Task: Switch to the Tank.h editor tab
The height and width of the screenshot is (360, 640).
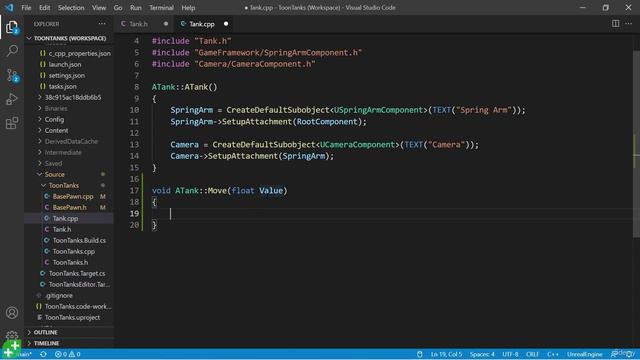Action: click(144, 24)
